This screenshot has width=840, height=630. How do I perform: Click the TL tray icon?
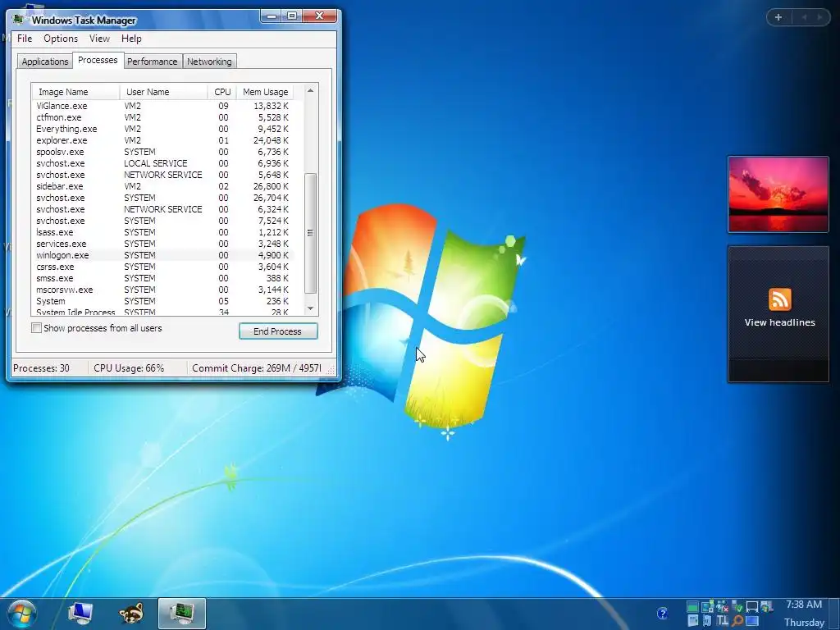[723, 621]
